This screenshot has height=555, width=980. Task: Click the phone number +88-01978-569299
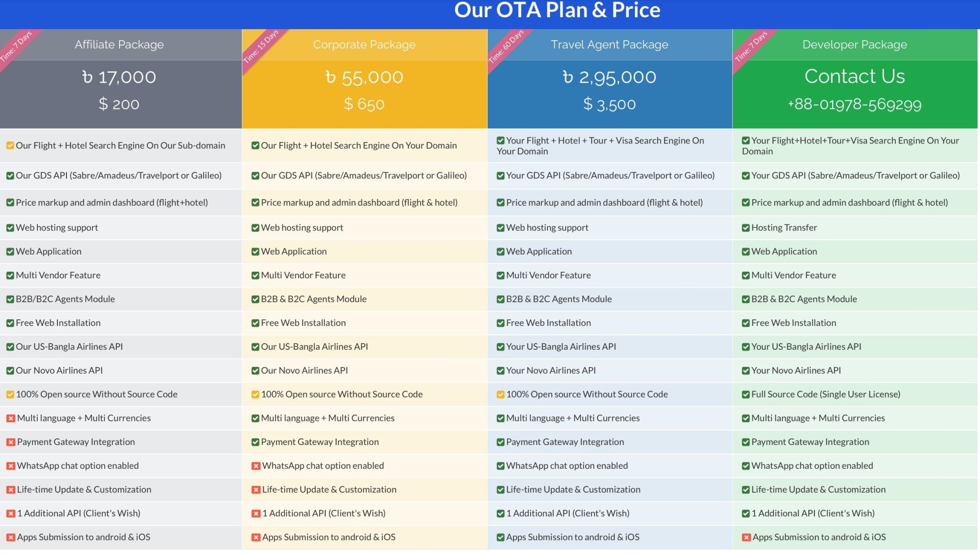click(855, 104)
